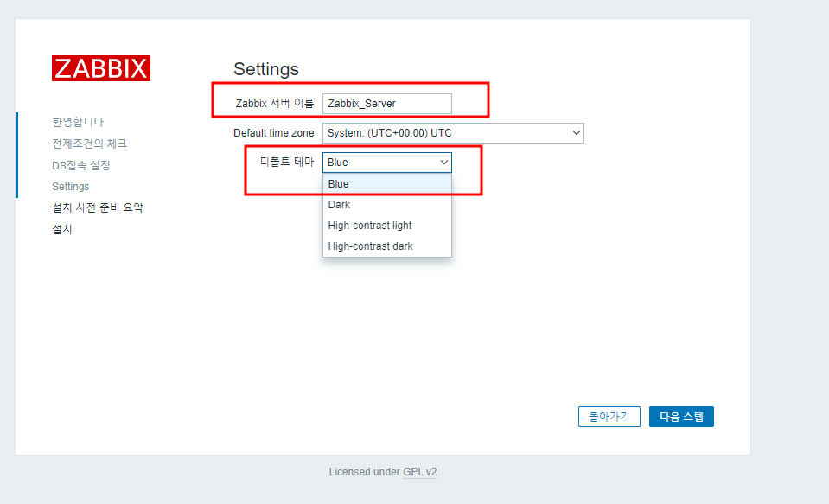The image size is (829, 504).
Task: Select High-contrast light theme option
Action: [387, 226]
